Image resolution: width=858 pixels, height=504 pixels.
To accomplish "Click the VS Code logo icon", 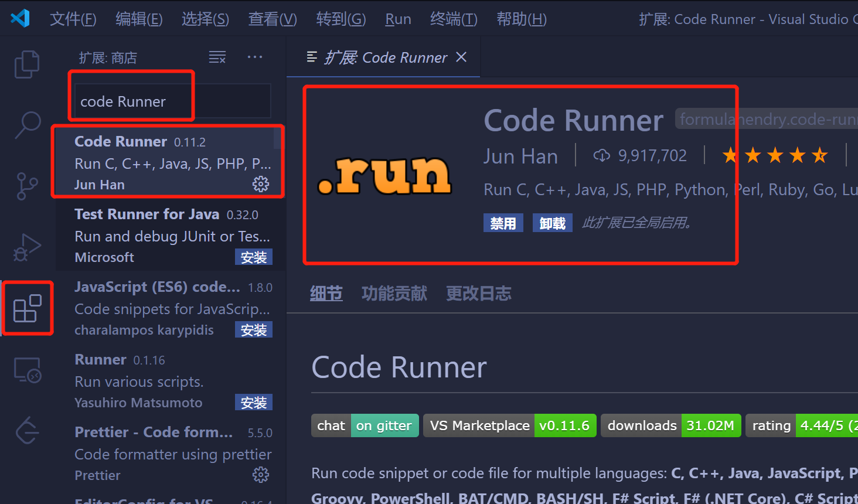I will click(x=21, y=18).
